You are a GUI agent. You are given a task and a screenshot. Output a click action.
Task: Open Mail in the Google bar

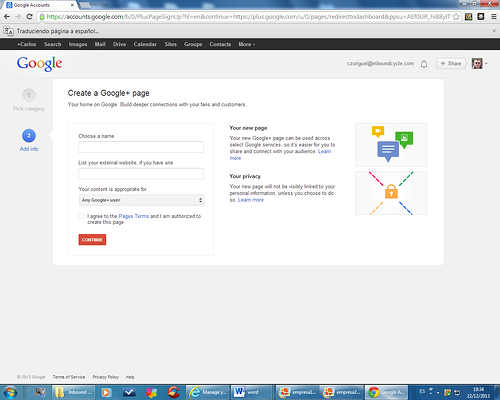tap(100, 44)
